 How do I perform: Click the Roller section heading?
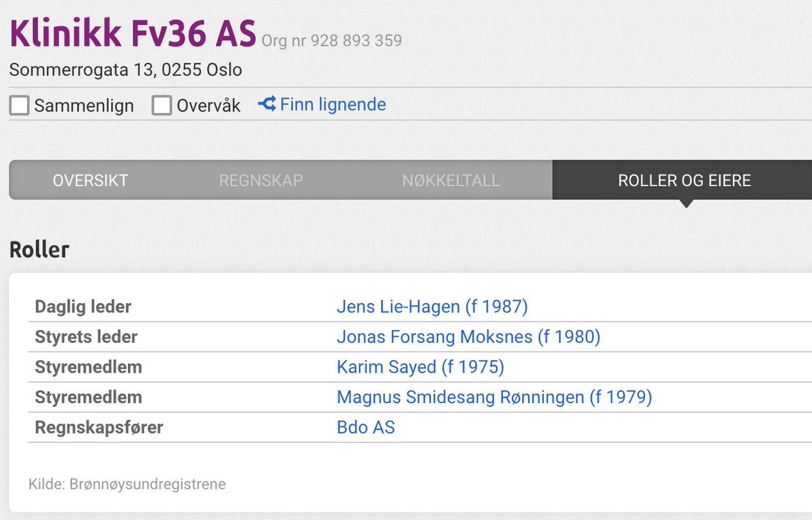(x=39, y=250)
